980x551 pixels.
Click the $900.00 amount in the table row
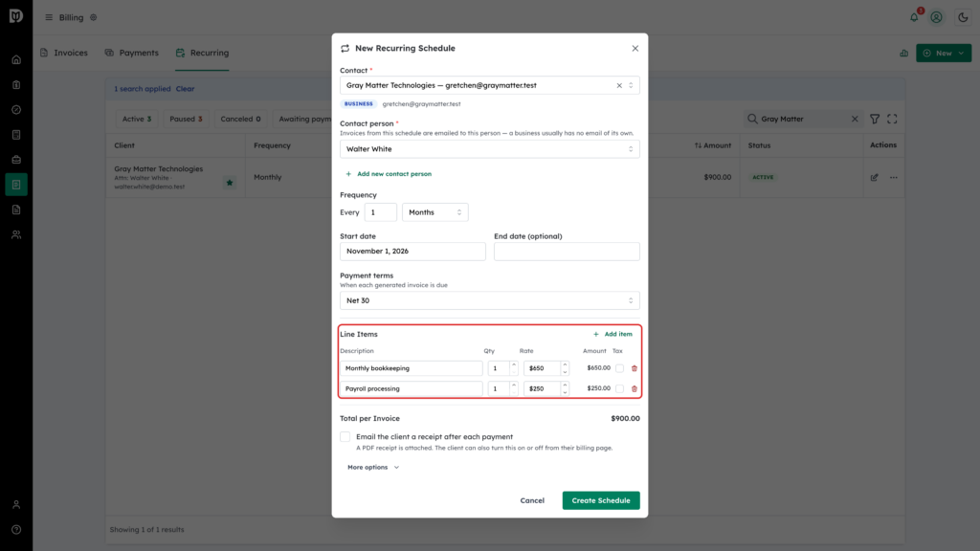(x=717, y=177)
